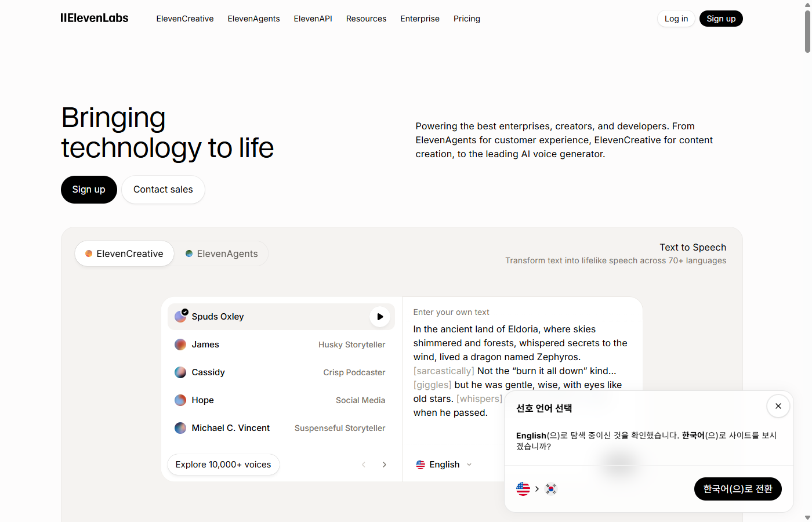Click Sign up in the header
Image resolution: width=812 pixels, height=522 pixels.
tap(721, 19)
